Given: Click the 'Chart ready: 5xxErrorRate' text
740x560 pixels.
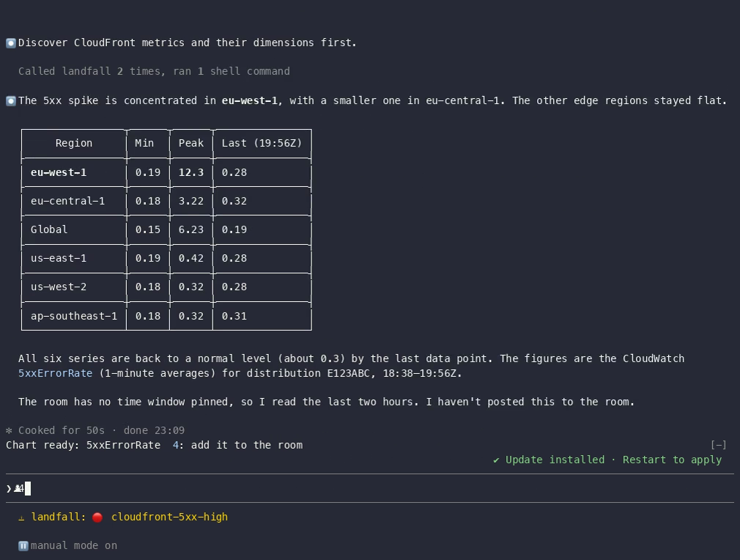Looking at the screenshot, I should 83,445.
